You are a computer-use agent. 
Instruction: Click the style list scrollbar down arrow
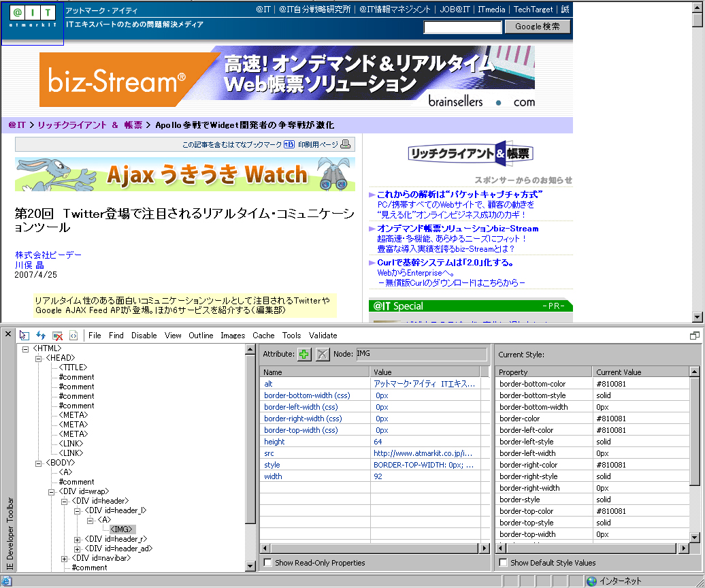(694, 537)
